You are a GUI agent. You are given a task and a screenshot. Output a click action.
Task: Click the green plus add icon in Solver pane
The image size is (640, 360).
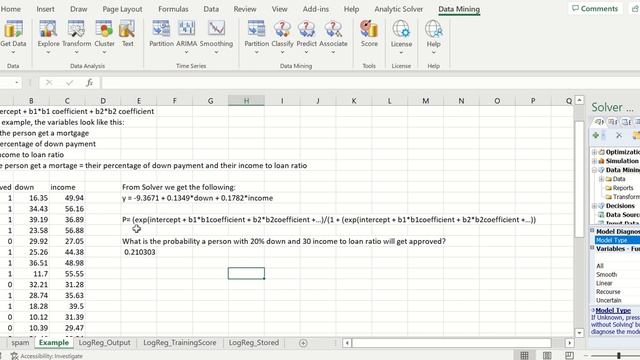tap(596, 135)
